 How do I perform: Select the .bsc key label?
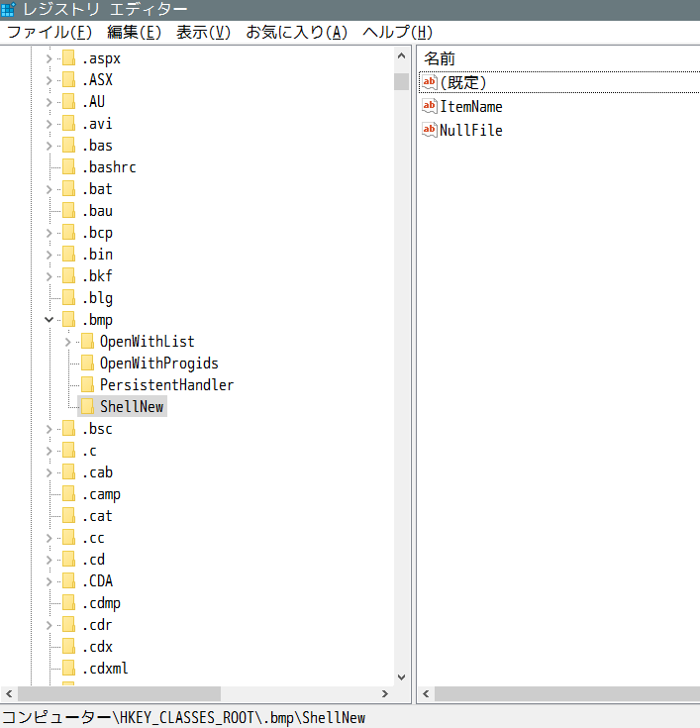[x=97, y=429]
